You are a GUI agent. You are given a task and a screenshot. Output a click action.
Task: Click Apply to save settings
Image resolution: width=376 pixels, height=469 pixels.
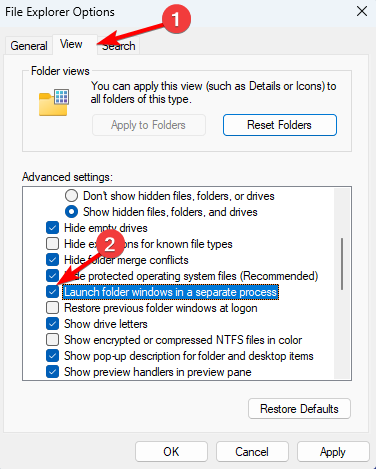coord(333,452)
